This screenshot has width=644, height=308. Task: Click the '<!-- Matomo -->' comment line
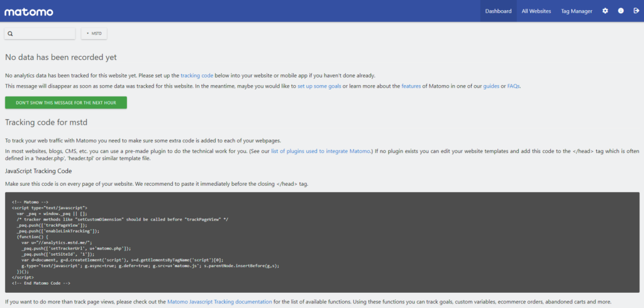point(30,202)
